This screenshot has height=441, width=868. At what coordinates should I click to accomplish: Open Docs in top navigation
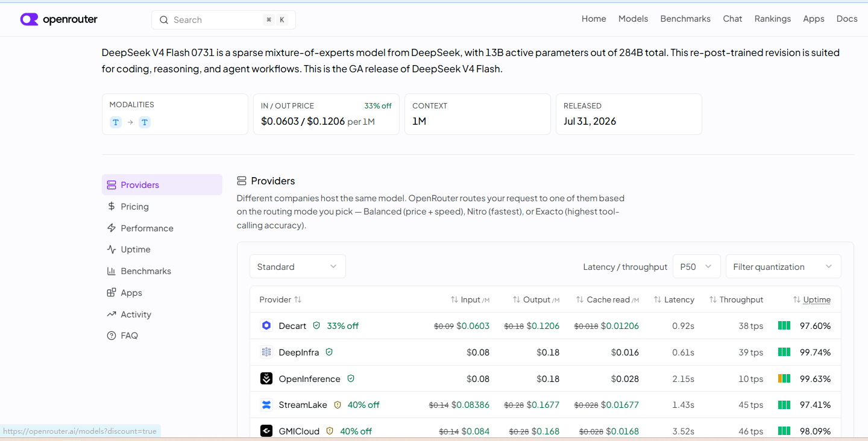(847, 19)
